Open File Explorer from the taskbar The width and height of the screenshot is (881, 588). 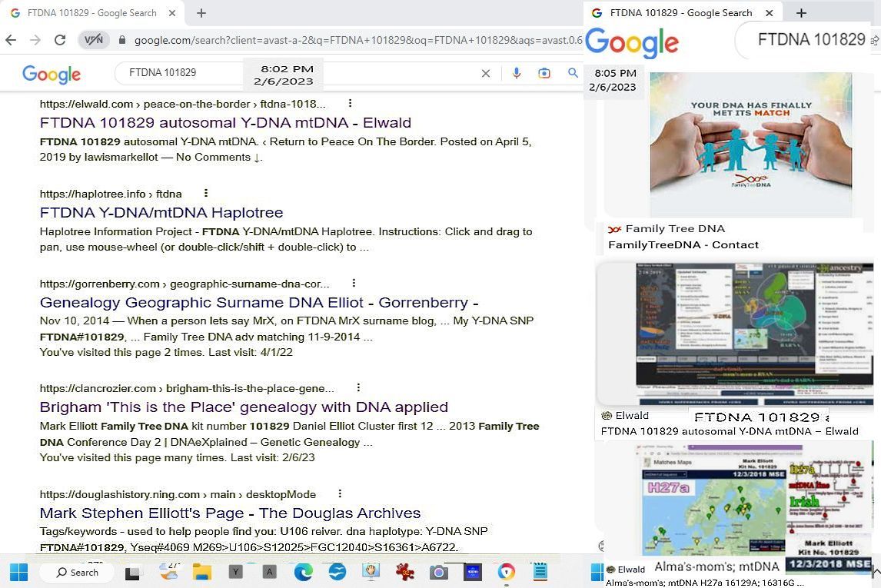point(201,573)
